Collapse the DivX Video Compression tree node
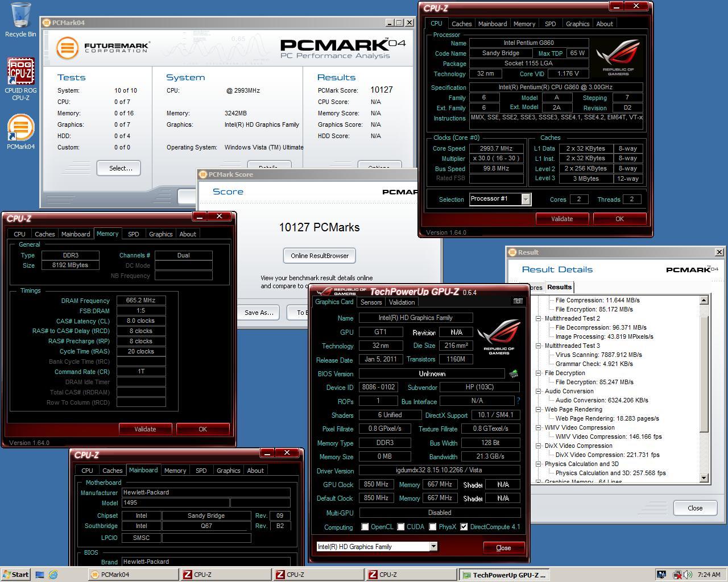This screenshot has width=728, height=582. [538, 446]
